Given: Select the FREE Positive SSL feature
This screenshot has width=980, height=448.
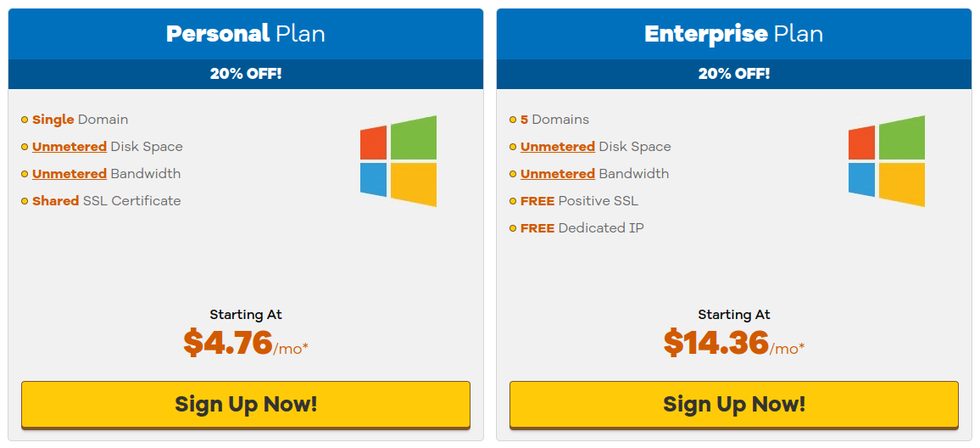Looking at the screenshot, I should pyautogui.click(x=579, y=201).
